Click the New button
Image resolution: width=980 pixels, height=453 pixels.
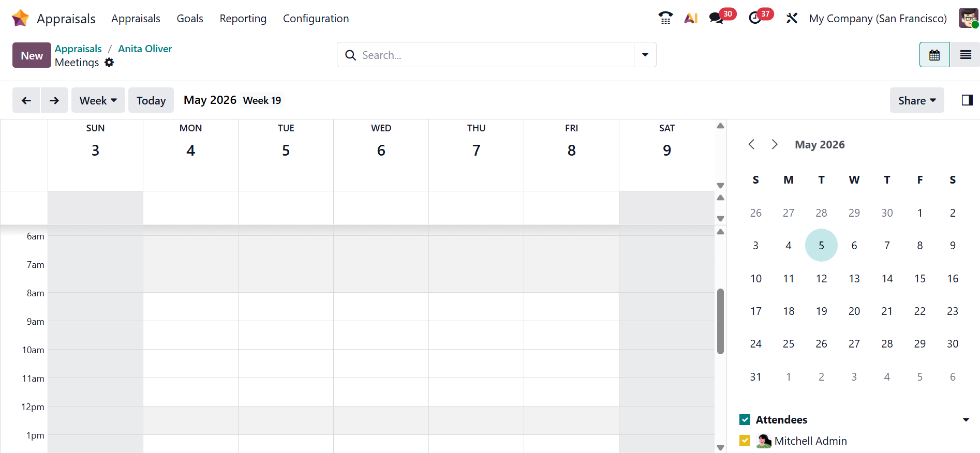pos(32,55)
